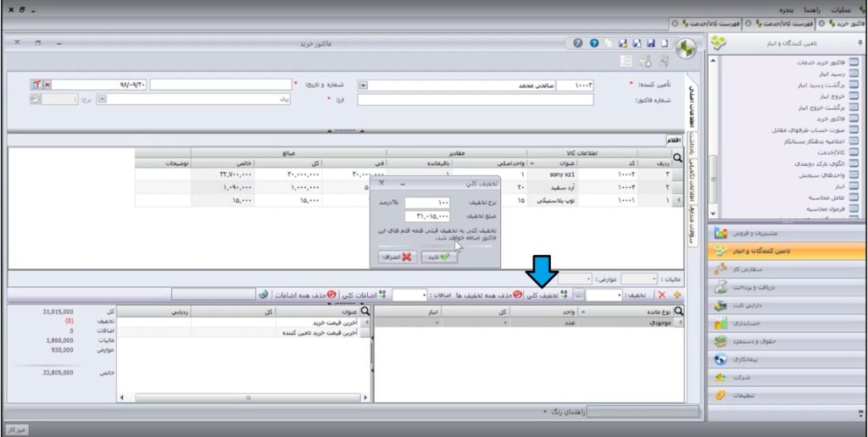868x437 pixels.
Task: Open the عملیات menu
Action: pyautogui.click(x=842, y=10)
